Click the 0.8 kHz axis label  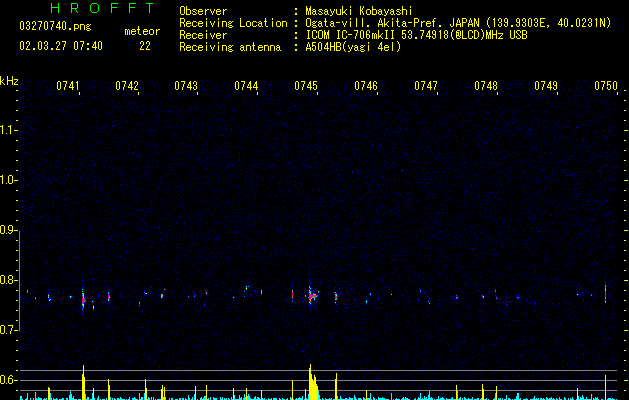click(8, 280)
